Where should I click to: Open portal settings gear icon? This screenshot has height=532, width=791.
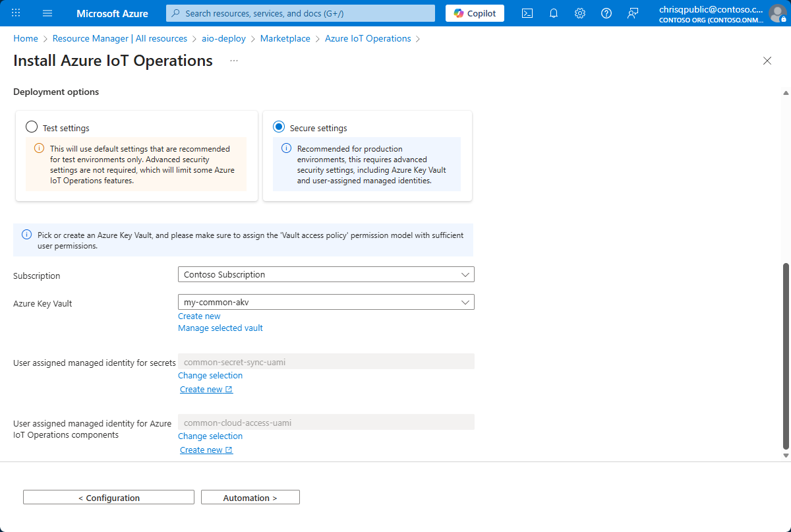coord(580,13)
